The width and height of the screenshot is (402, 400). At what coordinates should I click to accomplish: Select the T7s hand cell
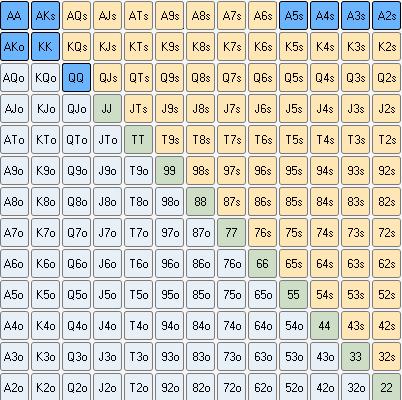[231, 139]
